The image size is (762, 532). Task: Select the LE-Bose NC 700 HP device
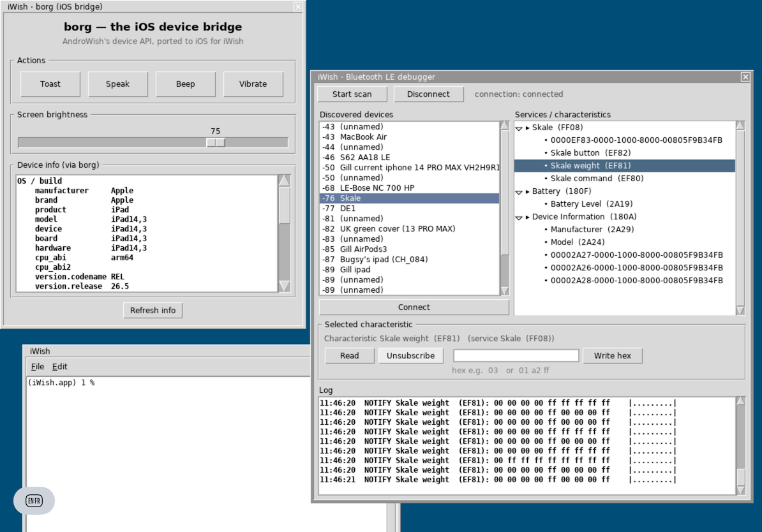click(x=409, y=188)
